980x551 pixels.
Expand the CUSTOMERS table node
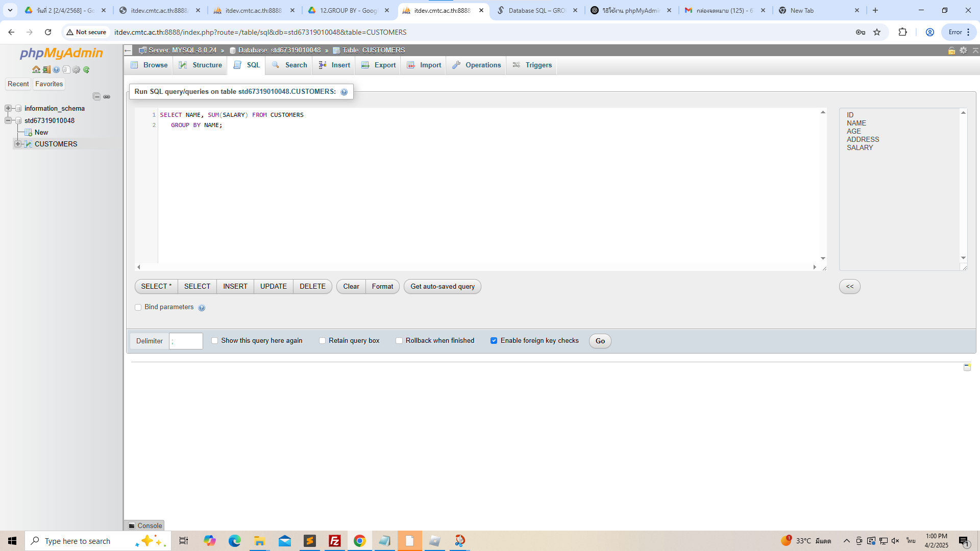pos(18,144)
